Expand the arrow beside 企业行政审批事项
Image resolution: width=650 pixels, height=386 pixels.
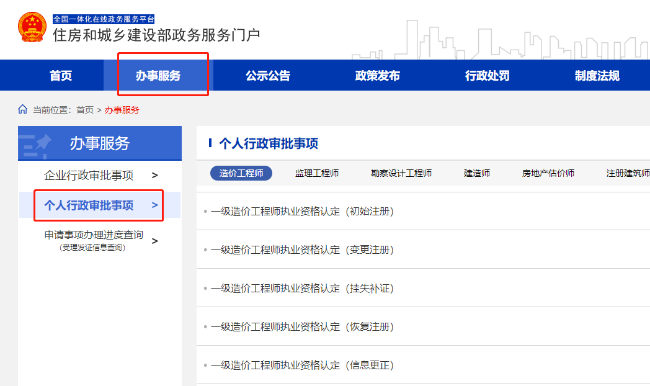[155, 175]
